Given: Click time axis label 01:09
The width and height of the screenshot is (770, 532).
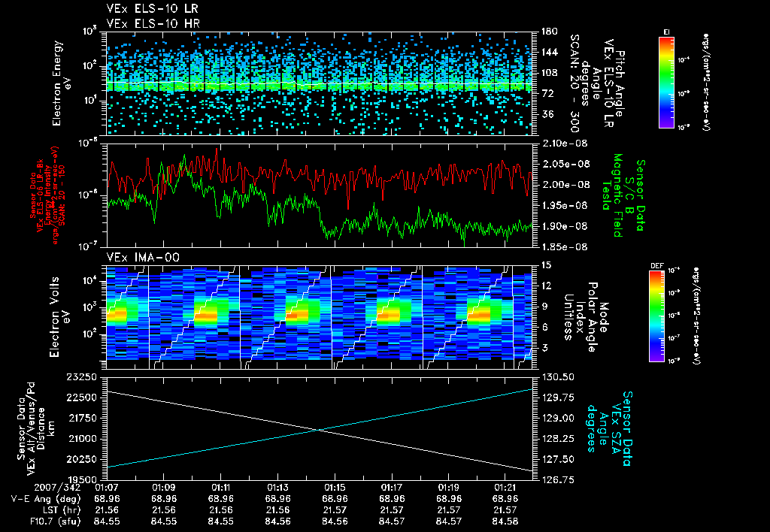Looking at the screenshot, I should coord(163,488).
